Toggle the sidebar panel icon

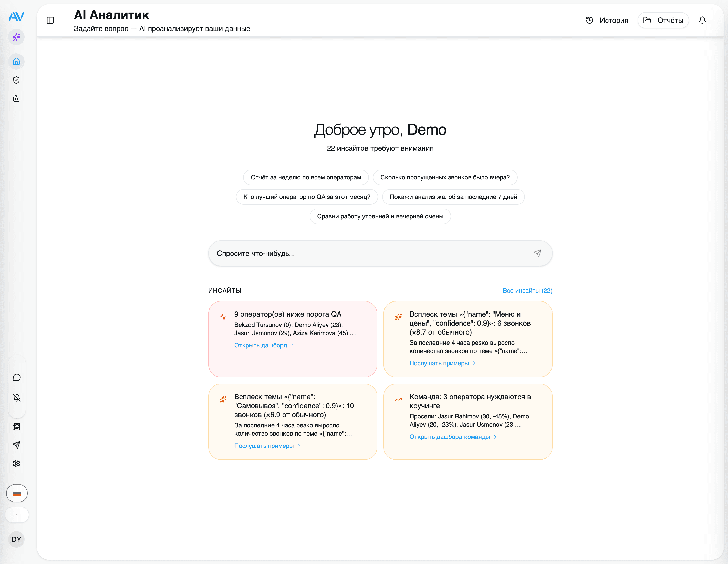click(x=50, y=20)
